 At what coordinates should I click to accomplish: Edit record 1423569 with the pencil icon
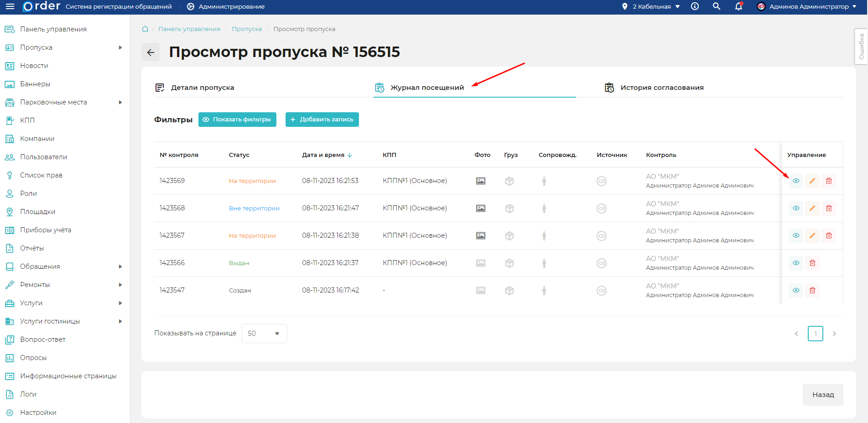812,181
